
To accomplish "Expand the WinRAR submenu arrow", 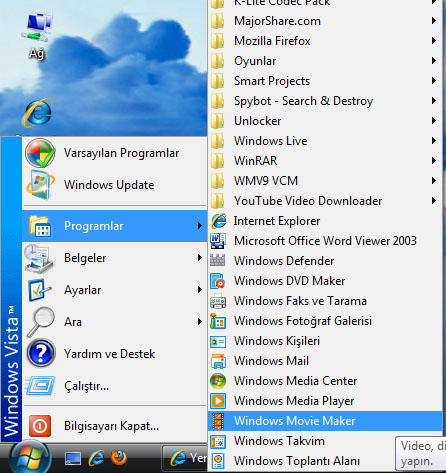I will tap(434, 160).
